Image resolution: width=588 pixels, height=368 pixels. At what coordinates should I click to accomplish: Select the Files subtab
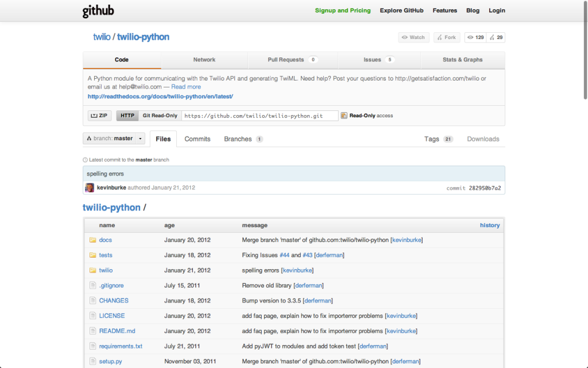click(163, 139)
